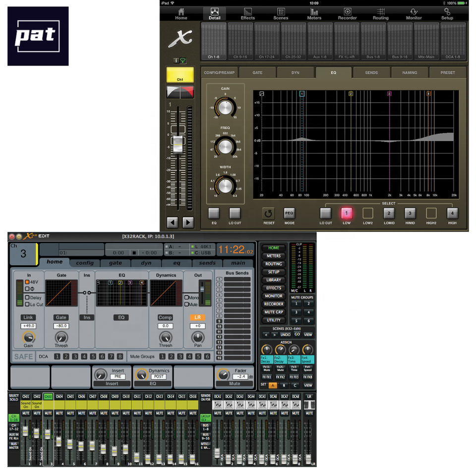
Task: Toggle Mute Group 6 assignment
Action: (x=207, y=357)
